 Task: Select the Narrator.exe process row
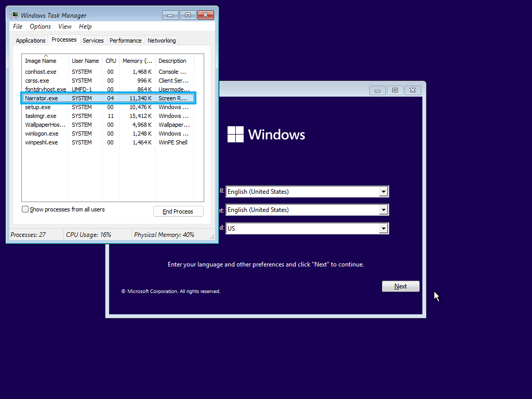[108, 98]
